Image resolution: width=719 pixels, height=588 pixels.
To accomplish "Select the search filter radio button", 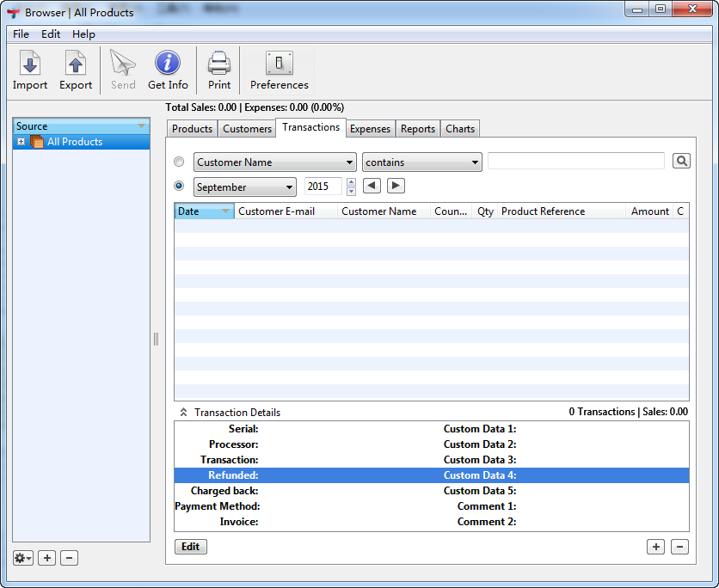I will coord(179,162).
